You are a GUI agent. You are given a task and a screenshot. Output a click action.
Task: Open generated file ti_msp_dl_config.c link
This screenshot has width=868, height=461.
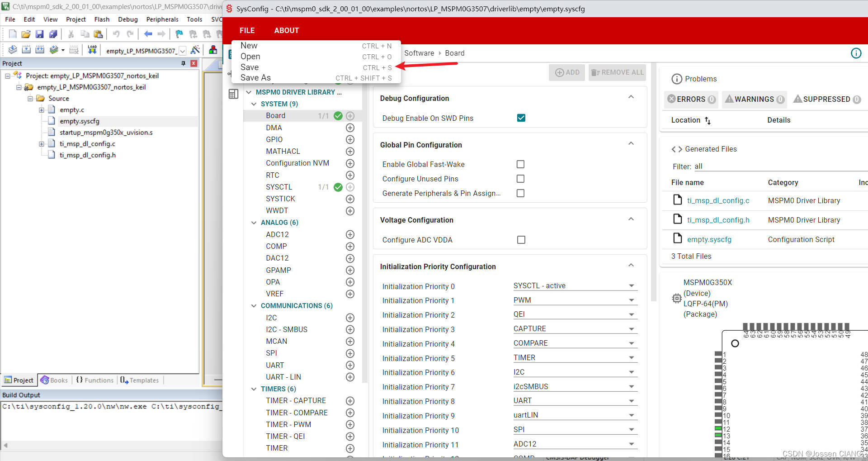point(718,201)
